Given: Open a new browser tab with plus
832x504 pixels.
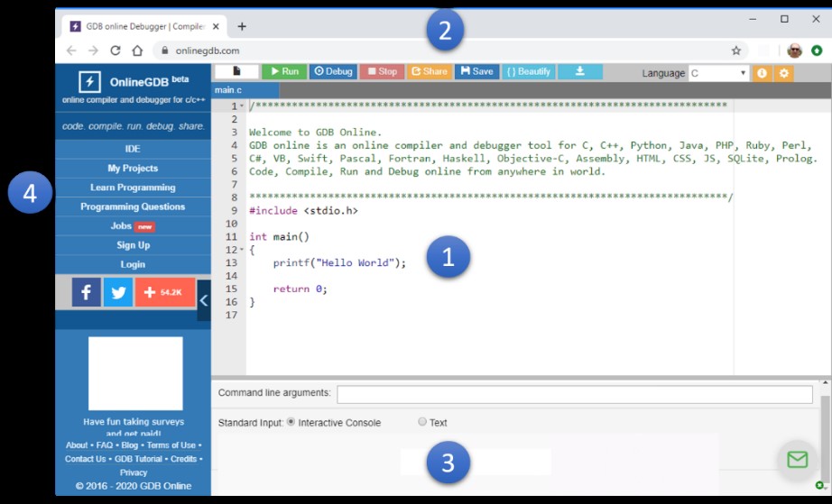Looking at the screenshot, I should (x=242, y=26).
